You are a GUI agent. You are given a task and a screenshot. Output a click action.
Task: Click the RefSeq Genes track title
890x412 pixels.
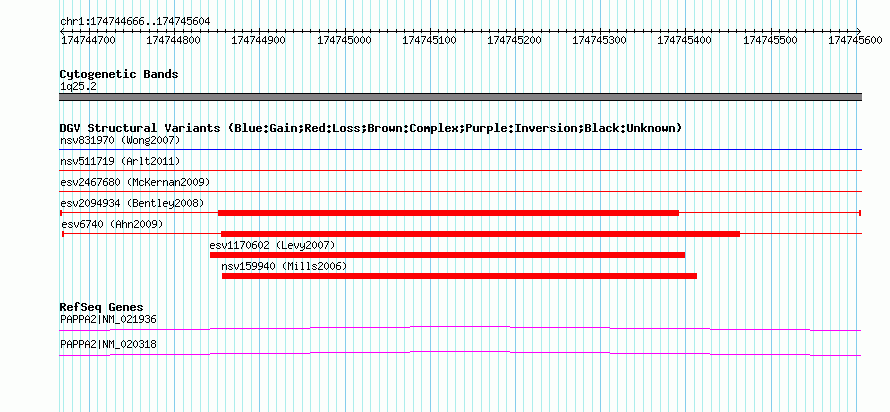tap(101, 308)
